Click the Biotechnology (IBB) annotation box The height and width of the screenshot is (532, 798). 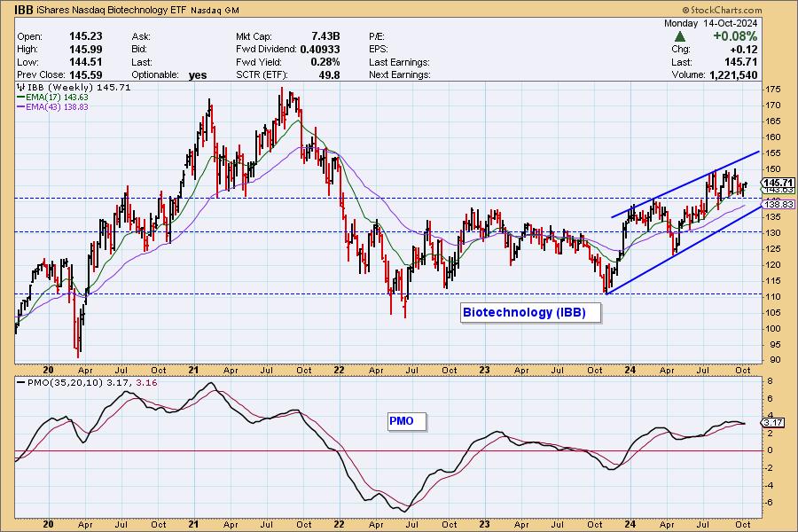(x=531, y=313)
